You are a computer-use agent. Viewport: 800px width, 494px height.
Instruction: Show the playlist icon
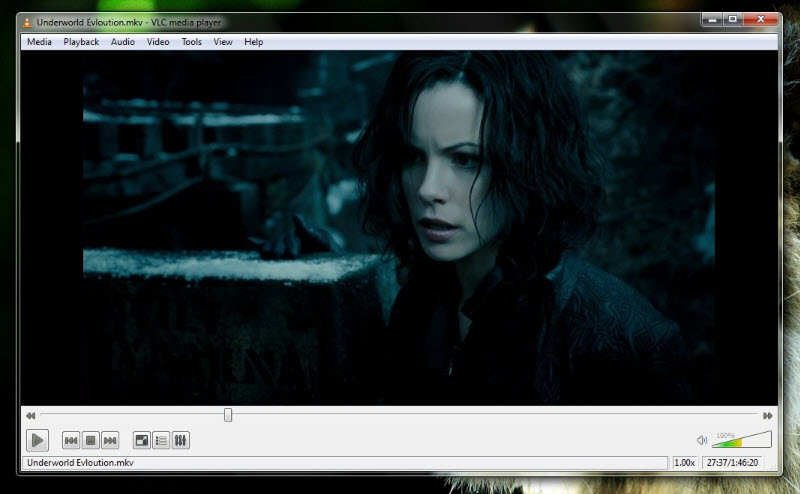161,440
